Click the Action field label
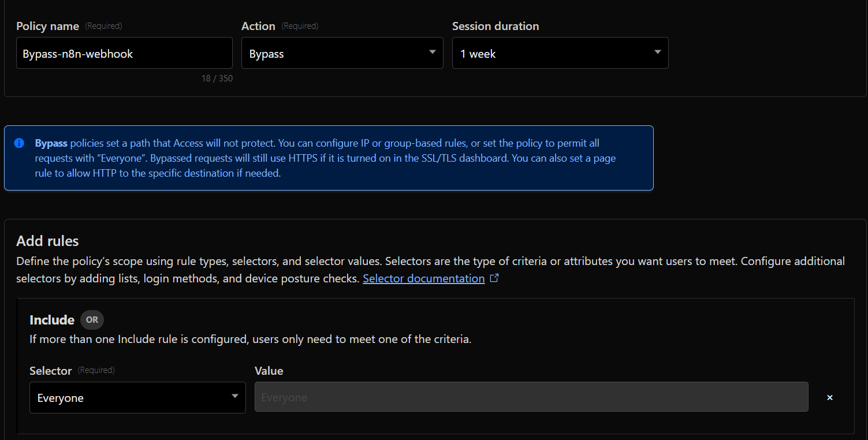Screen dimensions: 868x440 (x=258, y=26)
